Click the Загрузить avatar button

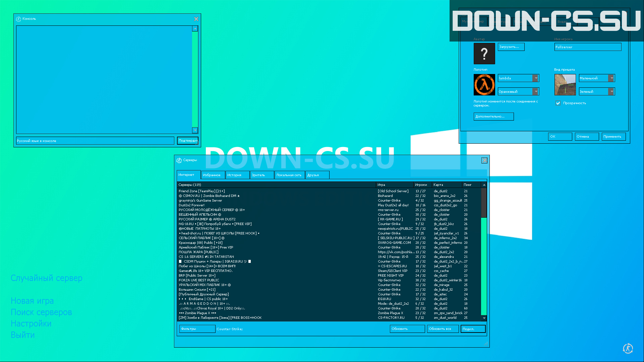tap(511, 47)
